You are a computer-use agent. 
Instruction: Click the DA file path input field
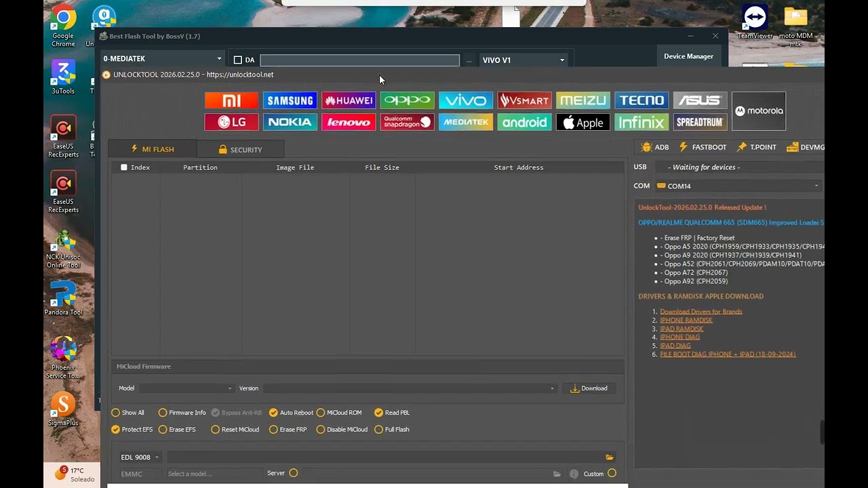pos(359,60)
